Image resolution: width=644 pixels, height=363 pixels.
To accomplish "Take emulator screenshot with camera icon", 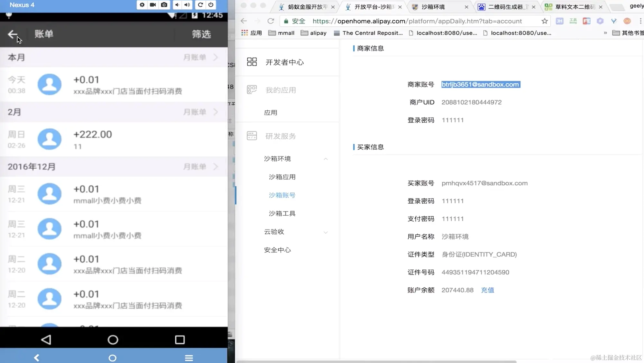I will tap(164, 5).
